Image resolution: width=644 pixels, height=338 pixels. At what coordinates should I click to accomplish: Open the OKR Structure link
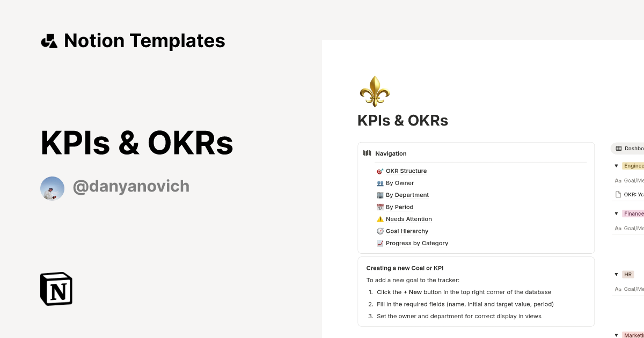[x=406, y=171]
